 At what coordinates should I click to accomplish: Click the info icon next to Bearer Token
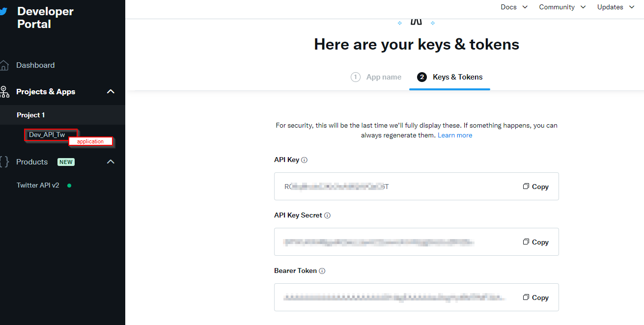tap(322, 271)
